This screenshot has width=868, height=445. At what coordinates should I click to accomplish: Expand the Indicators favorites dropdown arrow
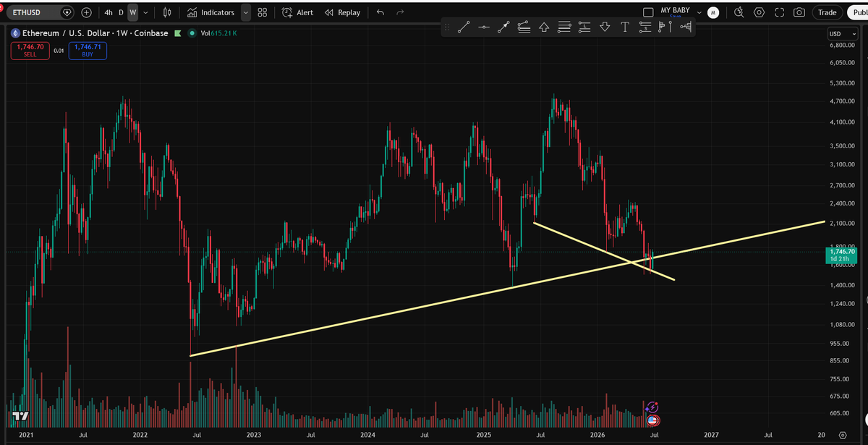(246, 12)
